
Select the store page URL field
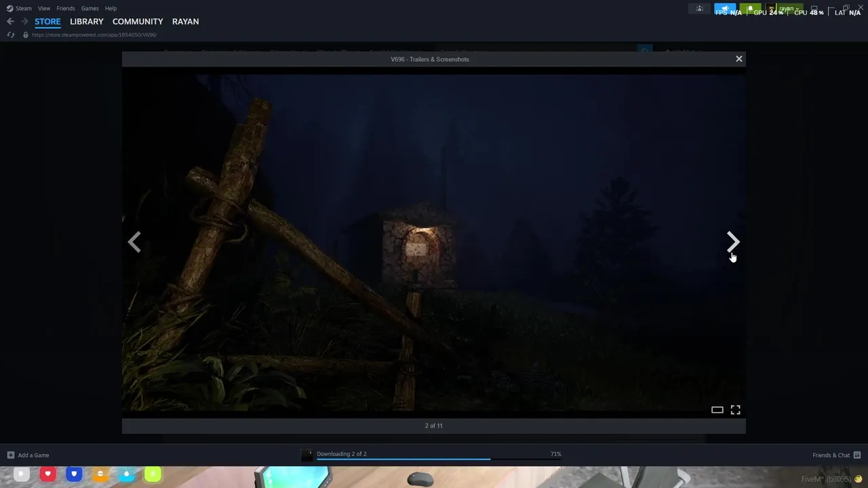pos(94,35)
